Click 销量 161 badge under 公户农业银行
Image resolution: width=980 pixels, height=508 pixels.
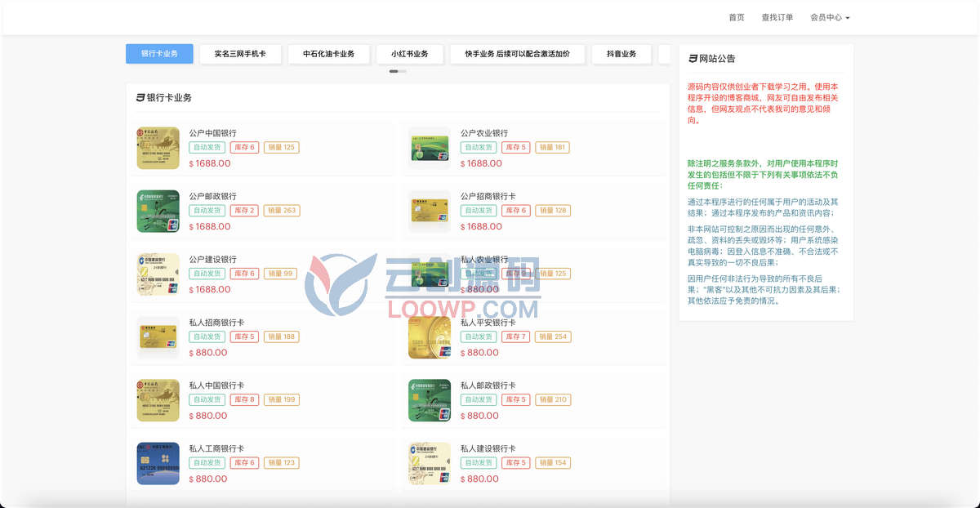(553, 148)
